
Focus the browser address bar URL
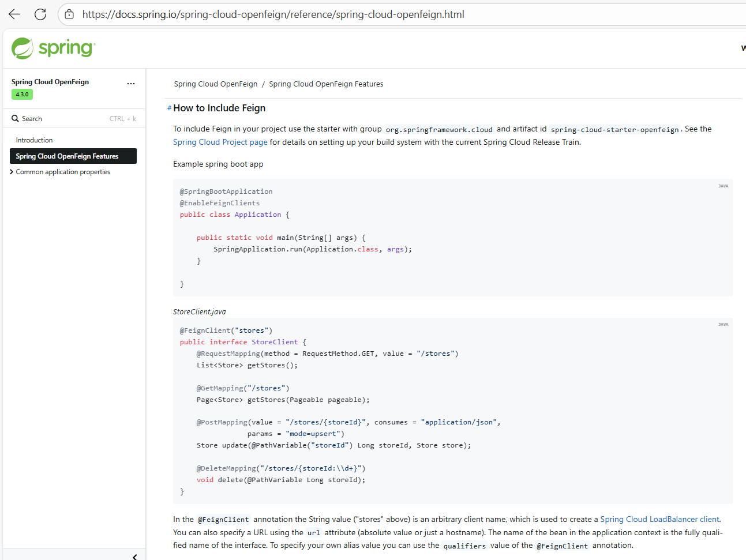(x=273, y=14)
